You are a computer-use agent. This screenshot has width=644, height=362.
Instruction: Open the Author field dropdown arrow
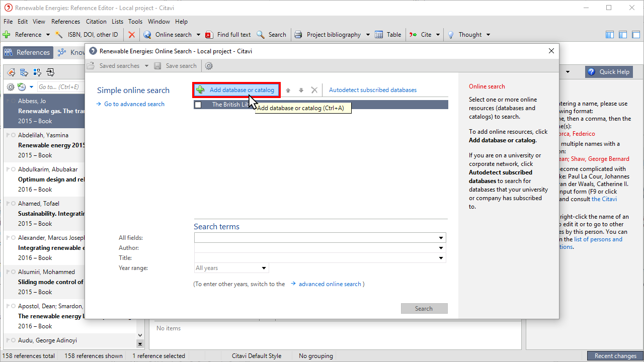pos(441,248)
